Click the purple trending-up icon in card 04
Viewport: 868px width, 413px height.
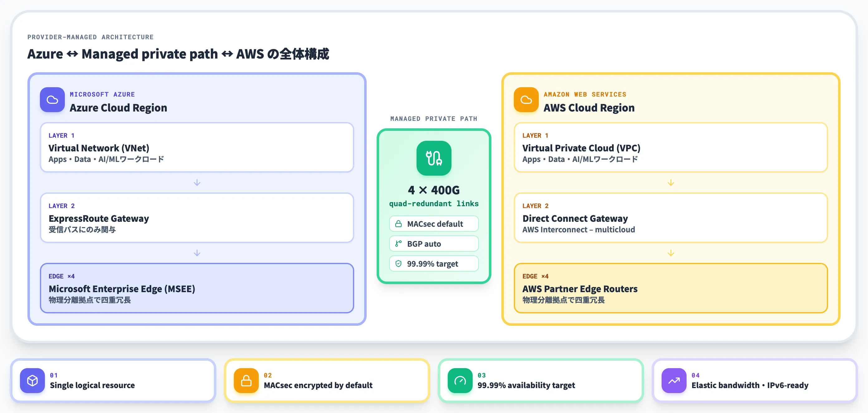(x=674, y=381)
